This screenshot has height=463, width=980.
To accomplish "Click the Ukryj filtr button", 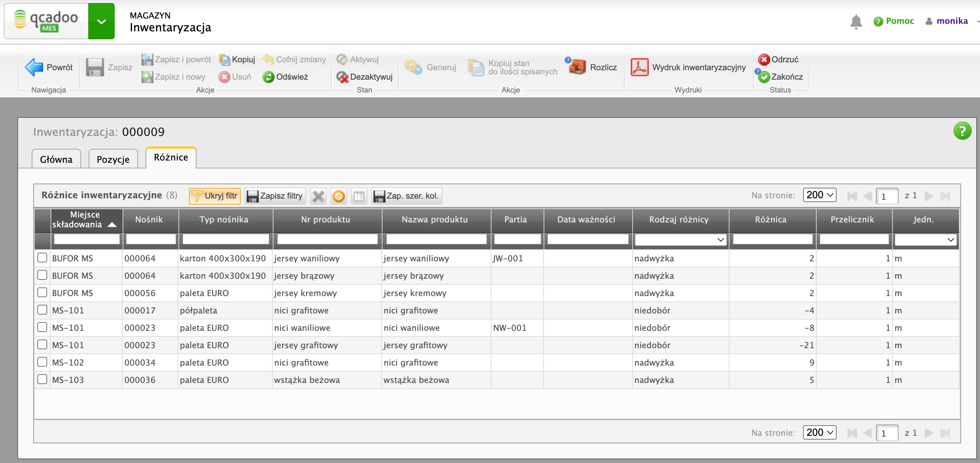I will click(x=215, y=196).
